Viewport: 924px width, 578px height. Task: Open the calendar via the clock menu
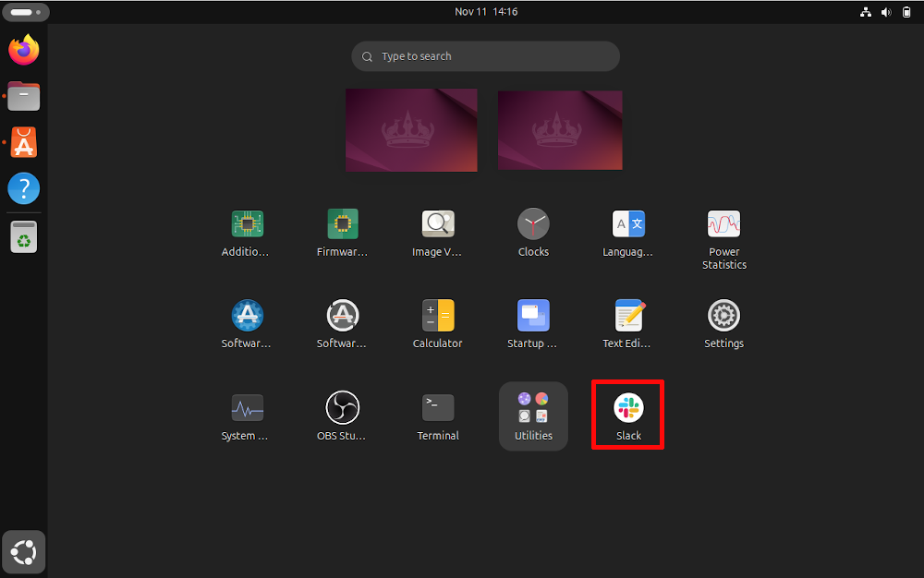(x=486, y=12)
